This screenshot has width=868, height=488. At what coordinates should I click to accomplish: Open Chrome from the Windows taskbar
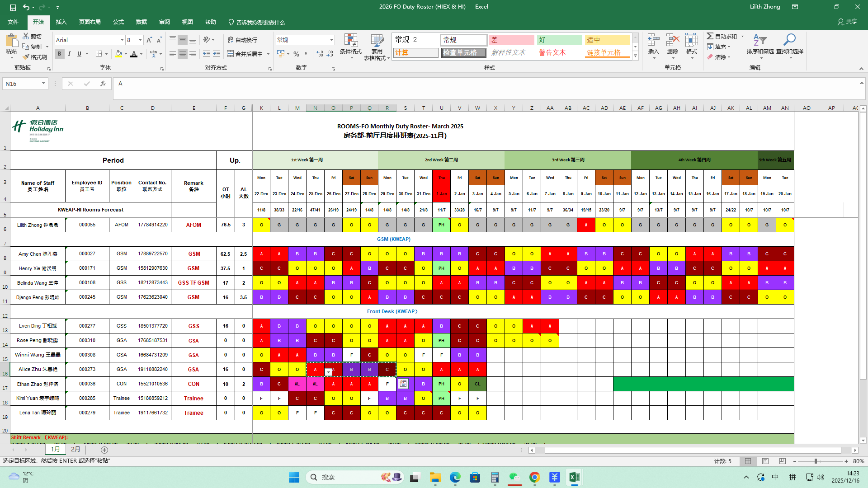(x=534, y=477)
